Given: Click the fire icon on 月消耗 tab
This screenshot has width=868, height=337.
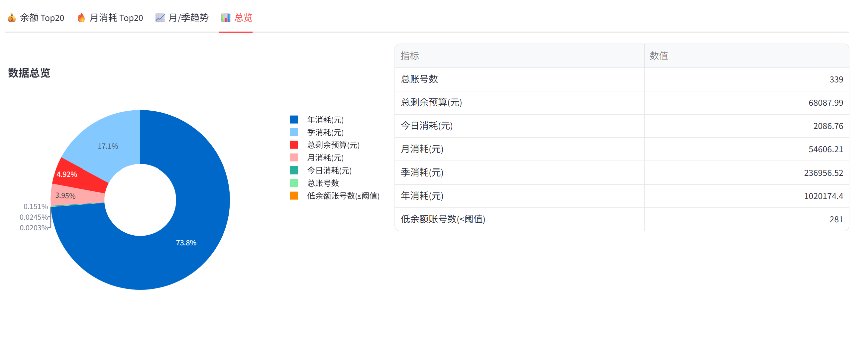Looking at the screenshot, I should click(x=81, y=18).
